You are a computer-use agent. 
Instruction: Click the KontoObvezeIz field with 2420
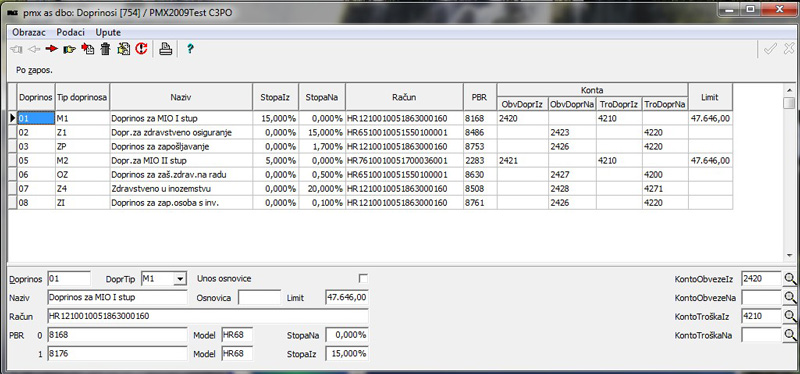click(761, 279)
